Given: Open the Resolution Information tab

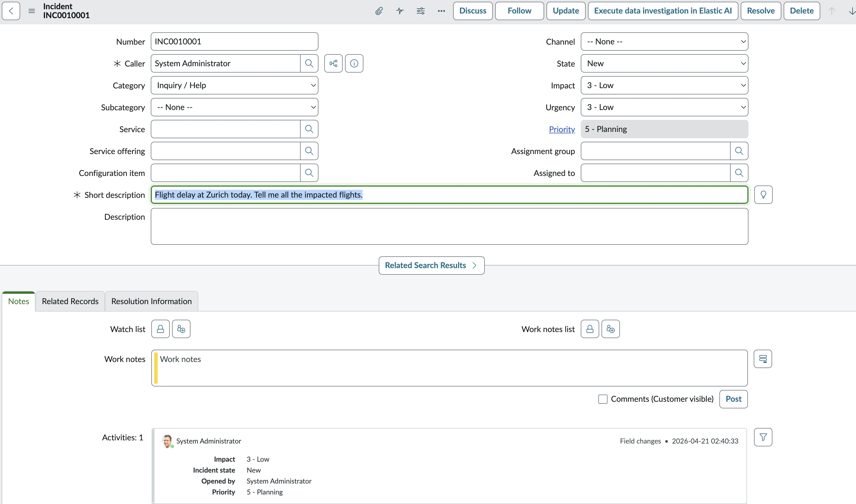Looking at the screenshot, I should tap(152, 301).
